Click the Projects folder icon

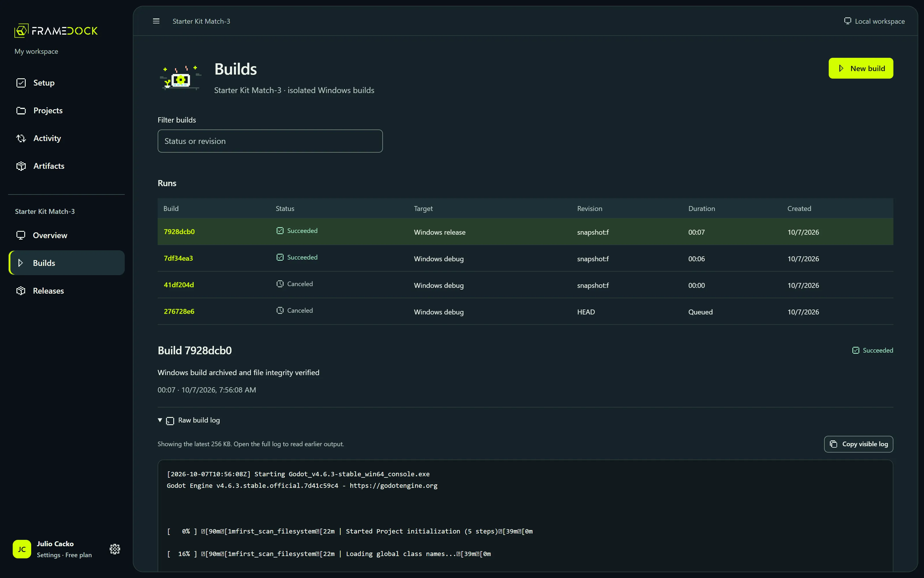point(21,110)
